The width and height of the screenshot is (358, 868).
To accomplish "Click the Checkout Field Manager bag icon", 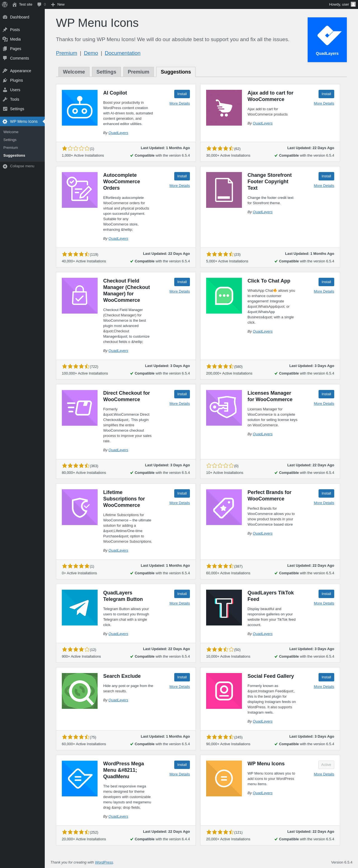I will (x=80, y=296).
